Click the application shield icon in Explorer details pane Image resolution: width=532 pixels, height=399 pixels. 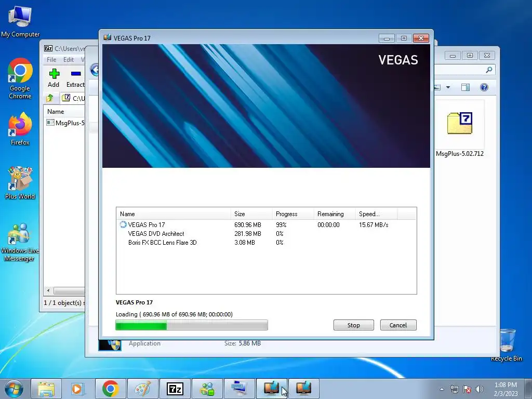point(110,345)
